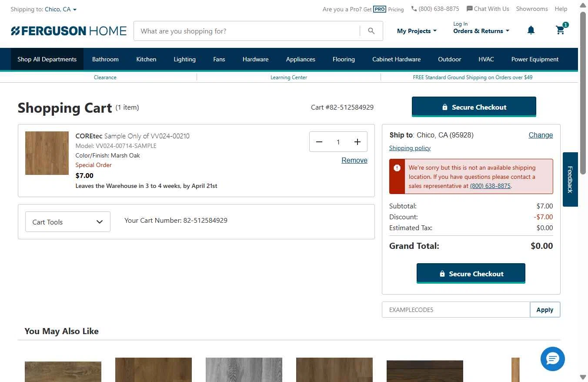588x382 pixels.
Task: Change the Ship to location
Action: click(x=541, y=135)
